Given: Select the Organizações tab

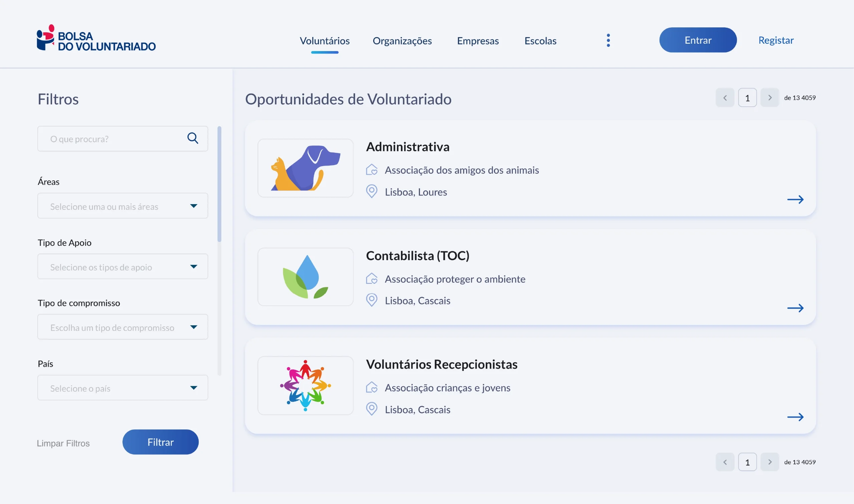Looking at the screenshot, I should click(x=402, y=41).
